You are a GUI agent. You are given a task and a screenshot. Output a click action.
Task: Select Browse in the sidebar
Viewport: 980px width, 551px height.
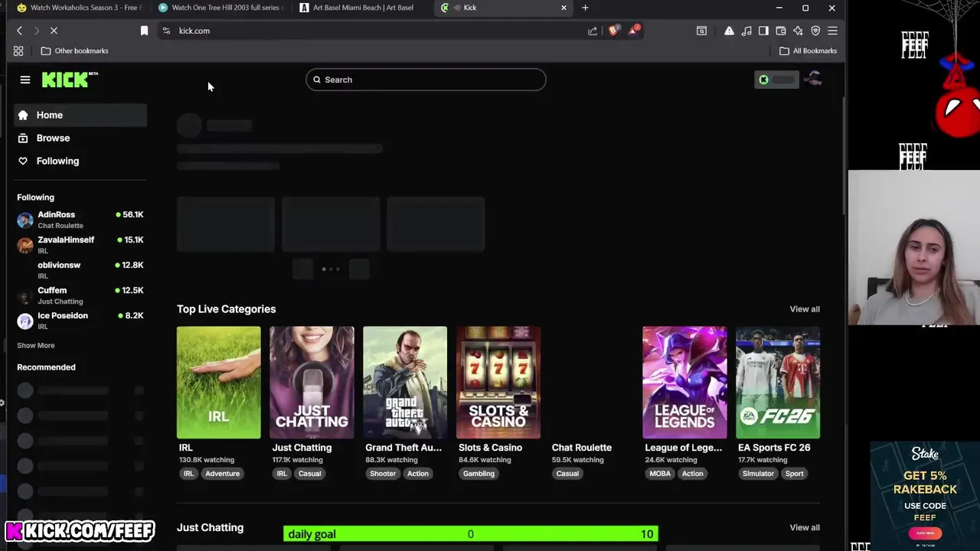(x=80, y=138)
